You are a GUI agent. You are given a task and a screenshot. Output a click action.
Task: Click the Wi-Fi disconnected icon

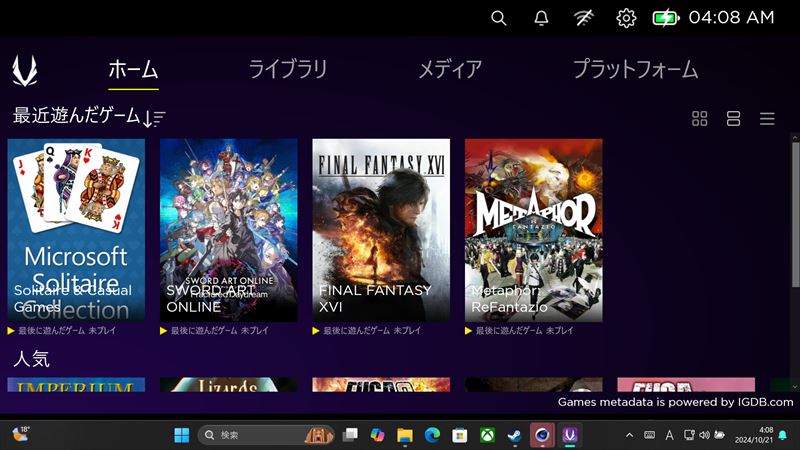[584, 18]
